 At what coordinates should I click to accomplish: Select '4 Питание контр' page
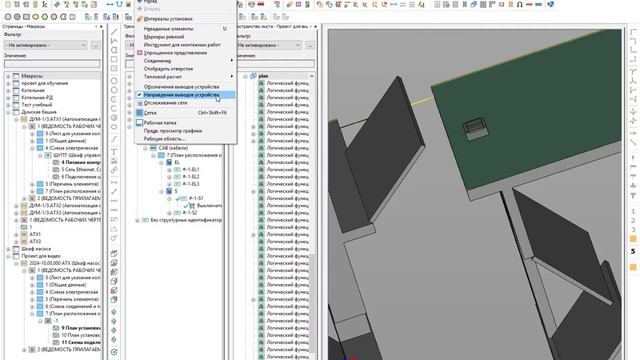click(80, 162)
